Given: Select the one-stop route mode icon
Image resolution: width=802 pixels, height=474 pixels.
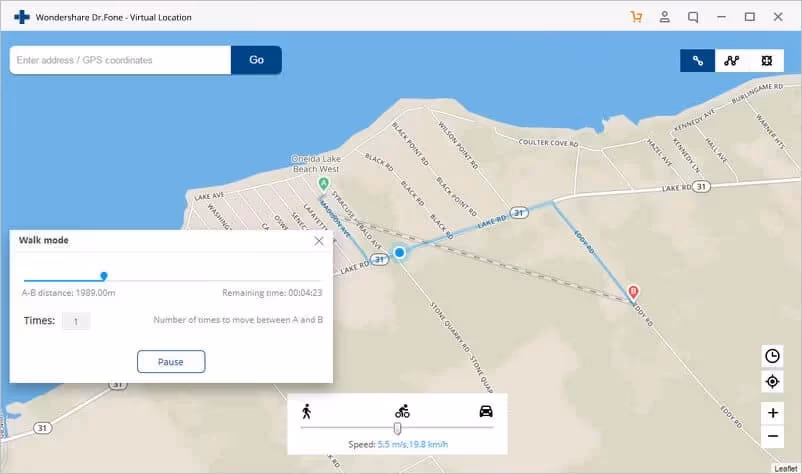Looking at the screenshot, I should point(697,60).
